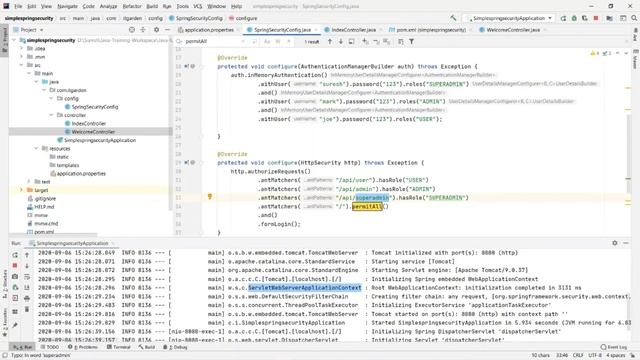Open Project panel settings gear
The width and height of the screenshot is (640, 360).
click(x=156, y=30)
